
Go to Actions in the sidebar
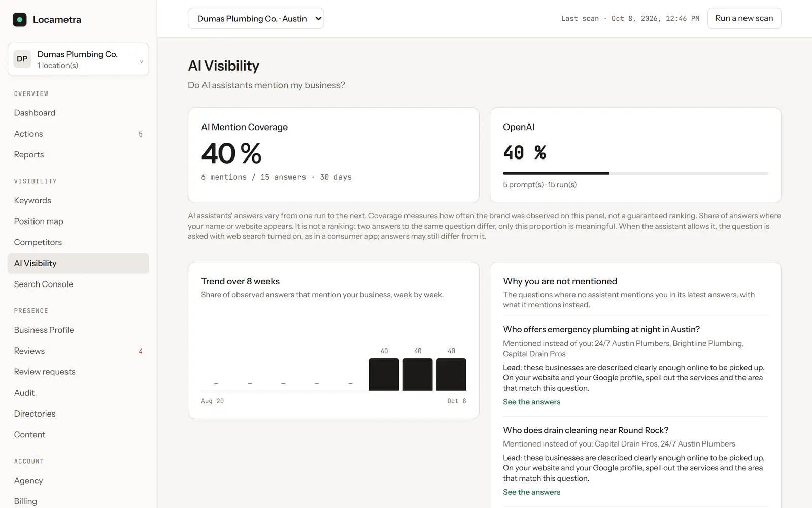point(78,134)
